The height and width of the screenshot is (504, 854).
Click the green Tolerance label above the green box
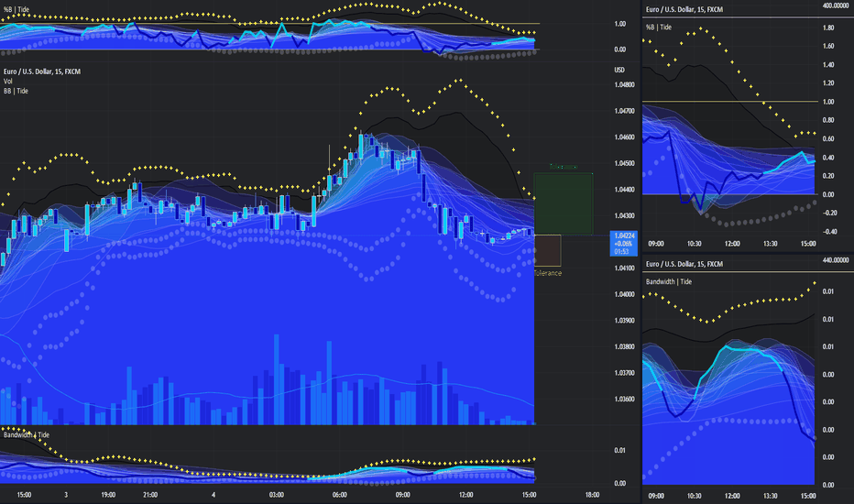click(564, 167)
